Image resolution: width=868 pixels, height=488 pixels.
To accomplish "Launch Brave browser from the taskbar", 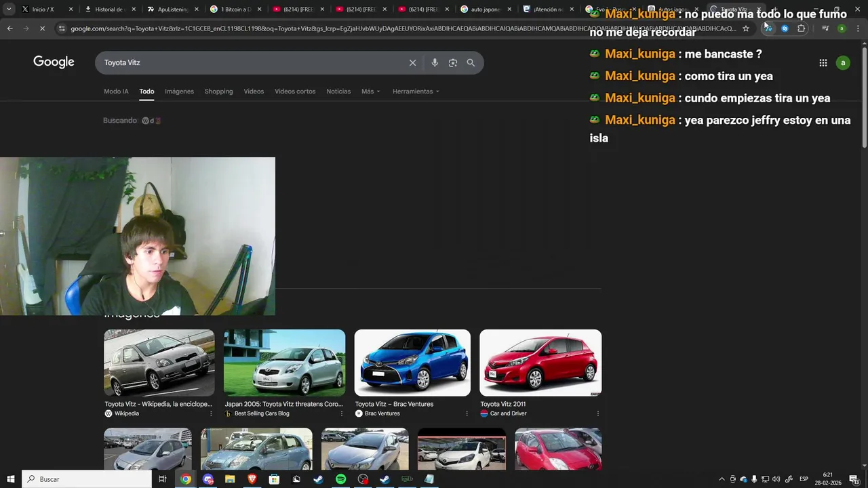I will click(x=252, y=479).
